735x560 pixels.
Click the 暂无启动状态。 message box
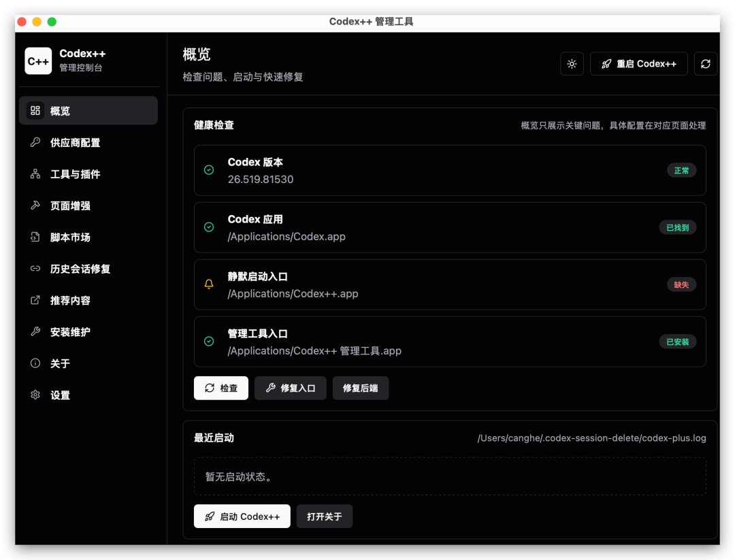(450, 476)
